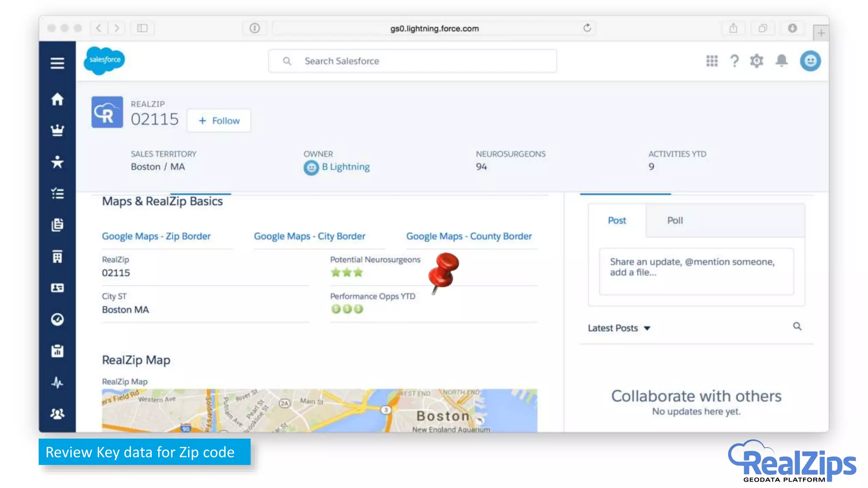Switch to the Poll tab
The width and height of the screenshot is (868, 488).
point(675,220)
